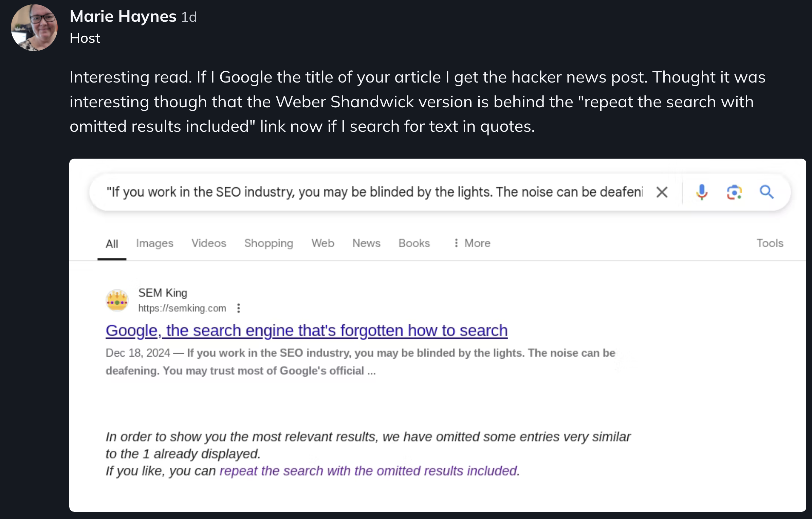The width and height of the screenshot is (812, 519).
Task: Open 'Google, the search engine that's forgotten' result
Action: pos(307,330)
